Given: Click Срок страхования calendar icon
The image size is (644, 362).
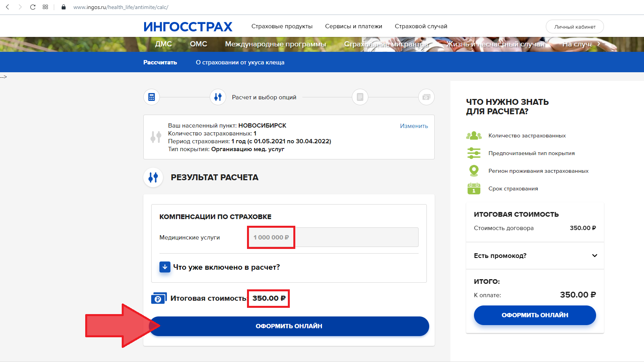Looking at the screenshot, I should point(474,188).
